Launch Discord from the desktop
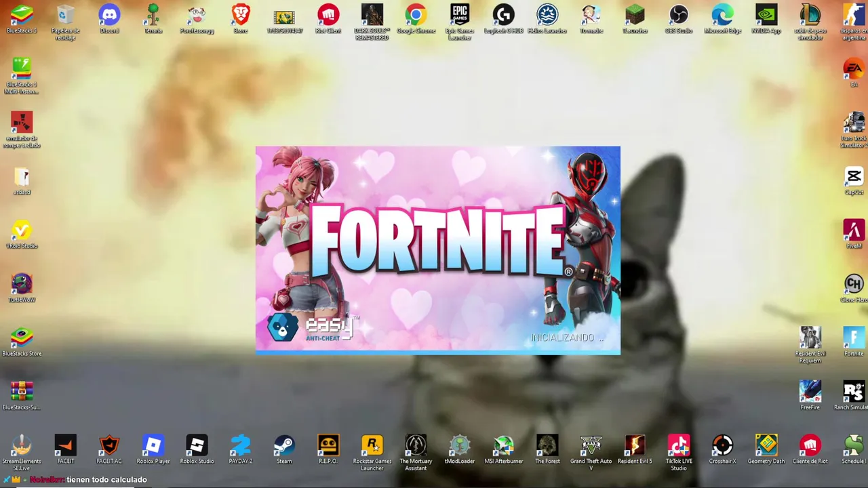868x488 pixels. point(109,19)
